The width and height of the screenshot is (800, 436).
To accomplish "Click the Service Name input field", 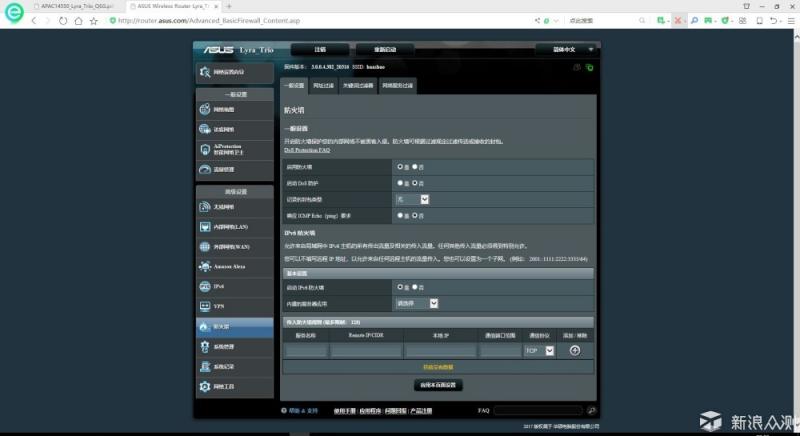I will click(x=306, y=351).
